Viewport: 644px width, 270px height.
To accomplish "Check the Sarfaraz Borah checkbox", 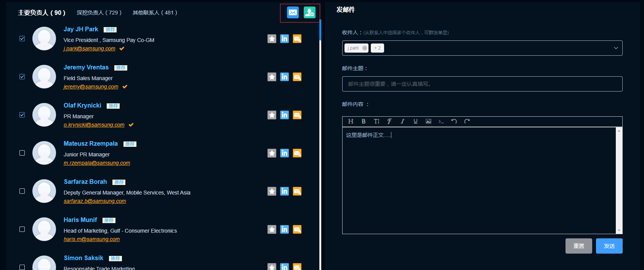I will coord(22,191).
